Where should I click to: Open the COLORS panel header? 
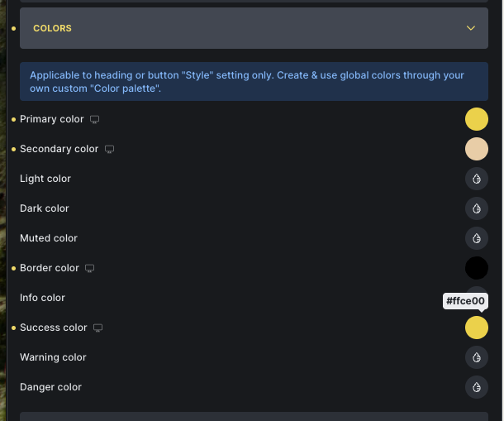[x=254, y=28]
